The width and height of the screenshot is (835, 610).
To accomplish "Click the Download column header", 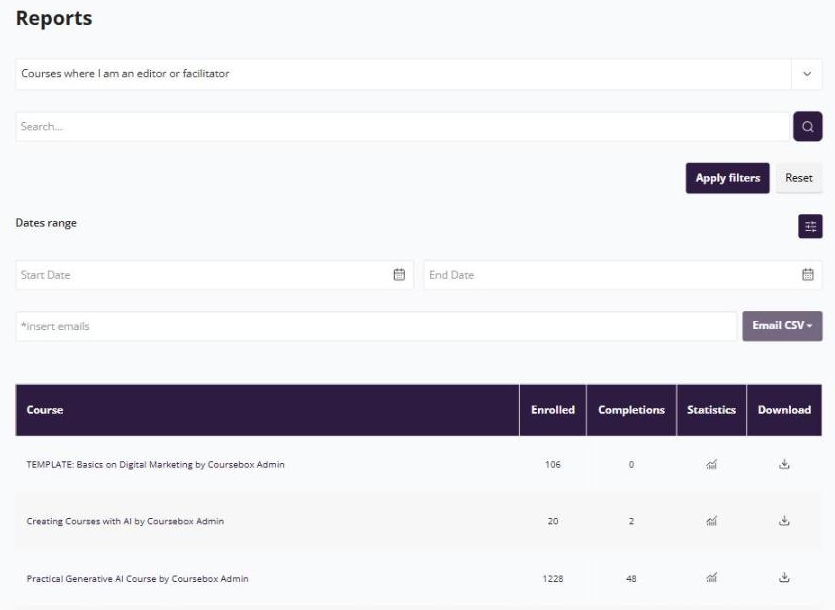I will point(784,410).
